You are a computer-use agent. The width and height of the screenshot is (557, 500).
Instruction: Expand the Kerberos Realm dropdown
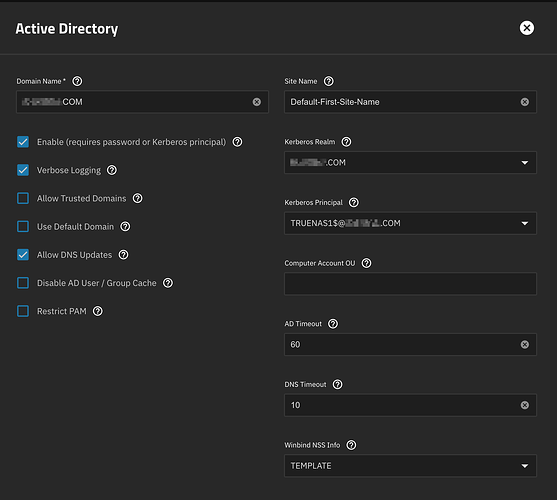[x=410, y=163]
